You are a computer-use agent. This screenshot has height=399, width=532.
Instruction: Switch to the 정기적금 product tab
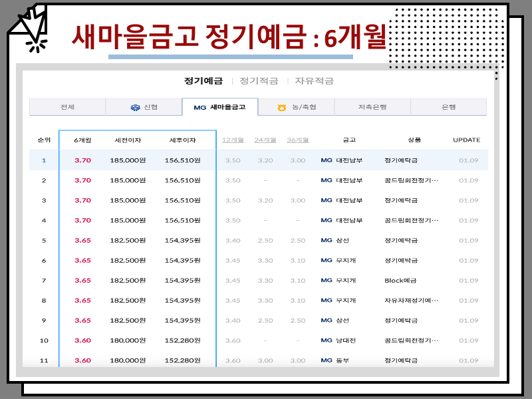pos(259,80)
